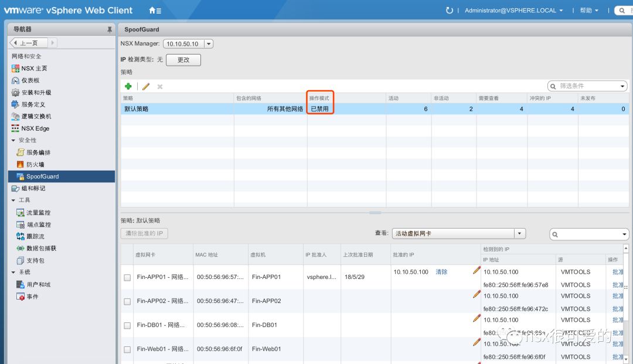Click 所有其他网络 cell
Screen dimensions: 633x364
[x=270, y=109]
